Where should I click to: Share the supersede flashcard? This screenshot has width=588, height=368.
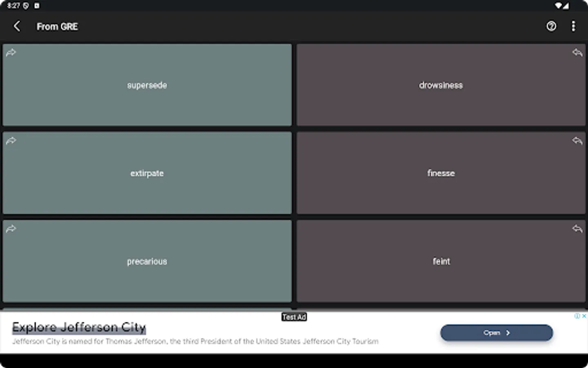(x=11, y=52)
